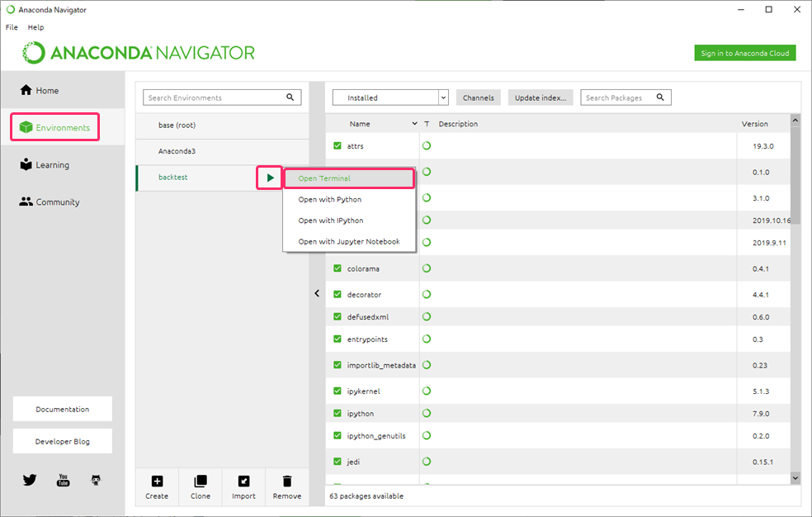Toggle the ipykernel package checkbox
Image resolution: width=812 pixels, height=517 pixels.
[x=338, y=391]
